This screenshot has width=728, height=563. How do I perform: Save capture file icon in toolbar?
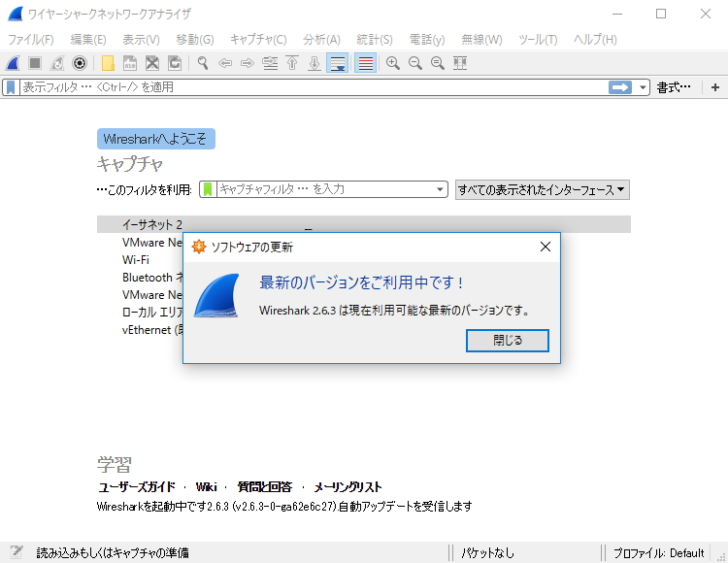pyautogui.click(x=130, y=63)
